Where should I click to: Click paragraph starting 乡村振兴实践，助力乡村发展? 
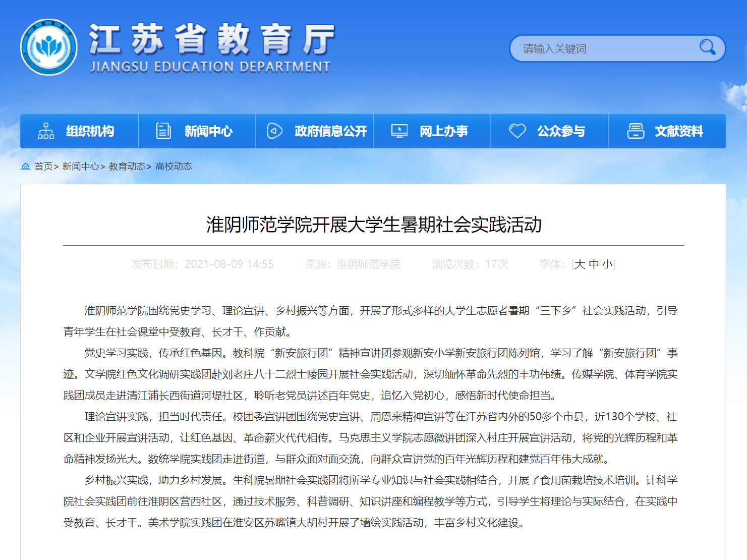pyautogui.click(x=371, y=501)
